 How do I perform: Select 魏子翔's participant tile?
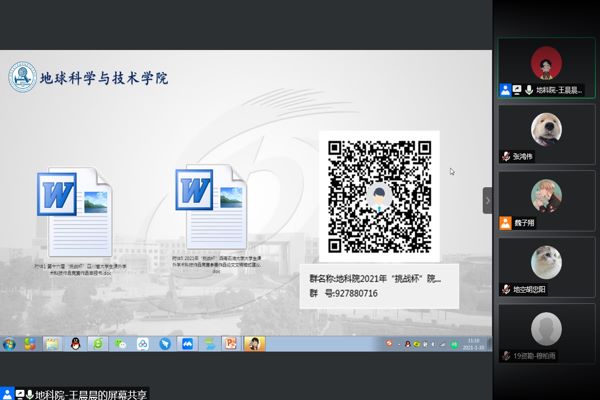[545, 198]
